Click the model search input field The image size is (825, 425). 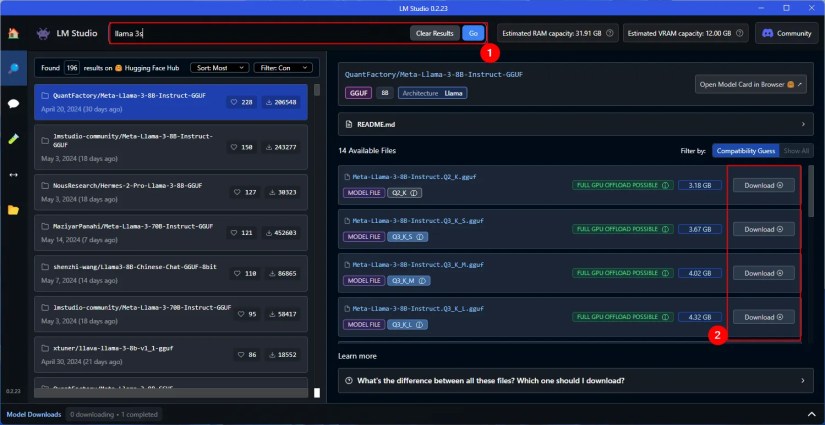point(260,33)
